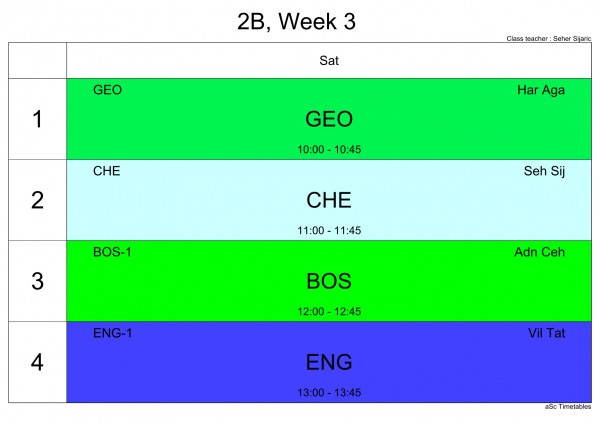Click the aSc Timetables footer text
Screen dimensions: 600x424
[568, 407]
